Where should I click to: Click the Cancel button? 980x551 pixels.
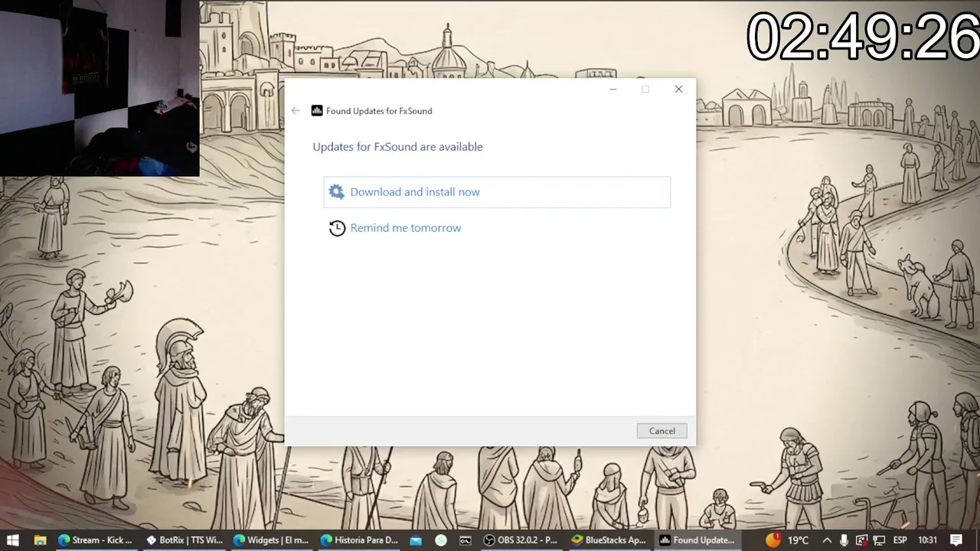click(662, 431)
